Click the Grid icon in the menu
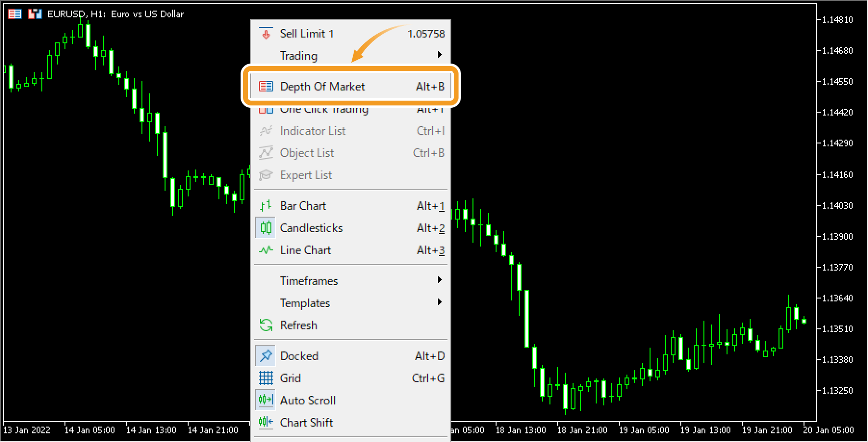Viewport: 868px width, 442px height. (x=265, y=378)
